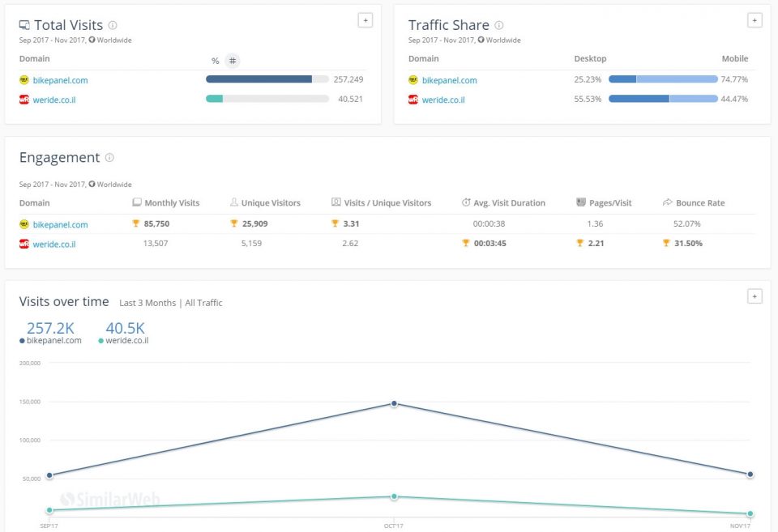Click the trophy icon beside 85,750 monthly visits

[x=136, y=223]
